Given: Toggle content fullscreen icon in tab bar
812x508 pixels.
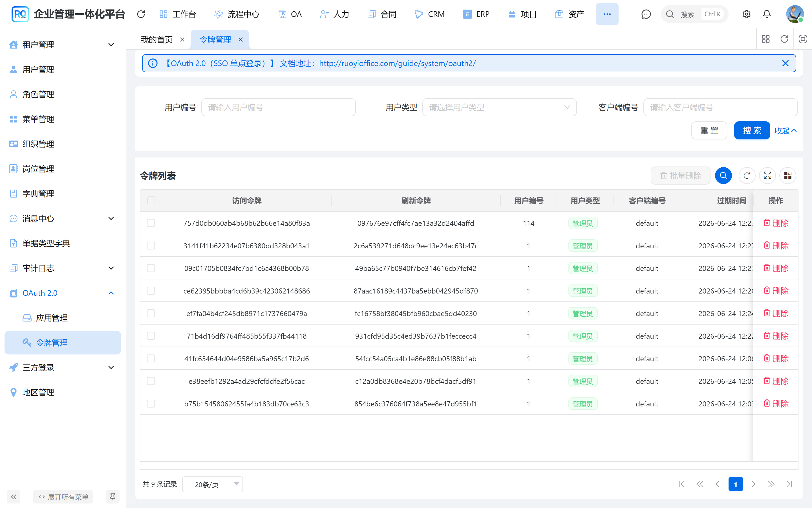Looking at the screenshot, I should (x=803, y=39).
